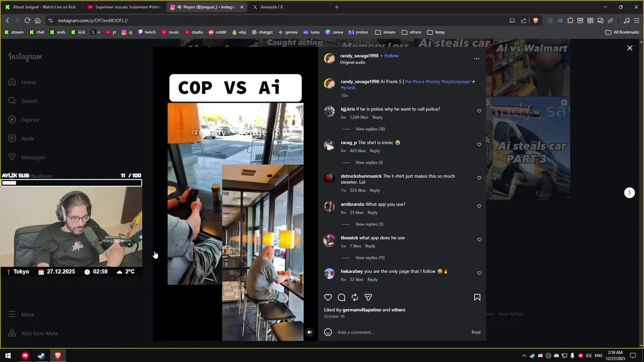Expand View replies (5)

(369, 224)
